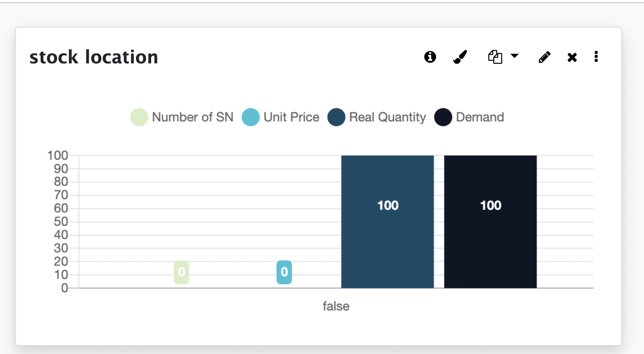Click the copy widget icon
Viewport: 644px width, 354px height.
click(x=495, y=57)
